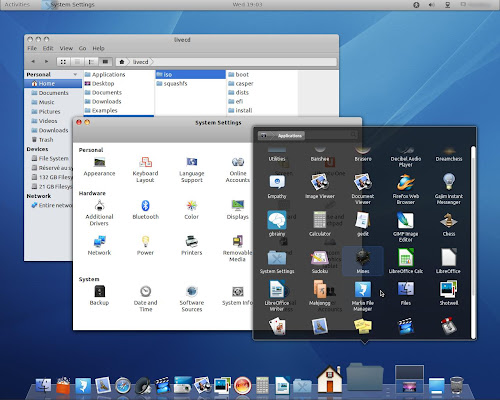Click the livecd breadcrumb
This screenshot has height=400, width=500.
point(140,62)
